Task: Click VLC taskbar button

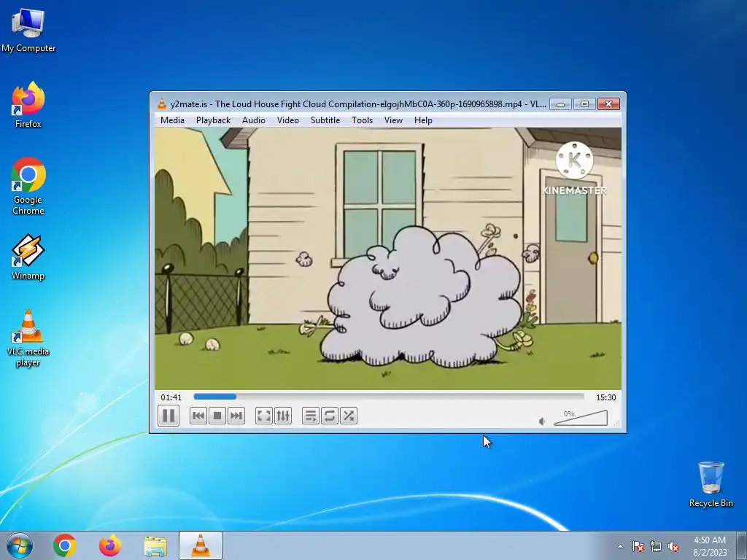Action: (201, 545)
